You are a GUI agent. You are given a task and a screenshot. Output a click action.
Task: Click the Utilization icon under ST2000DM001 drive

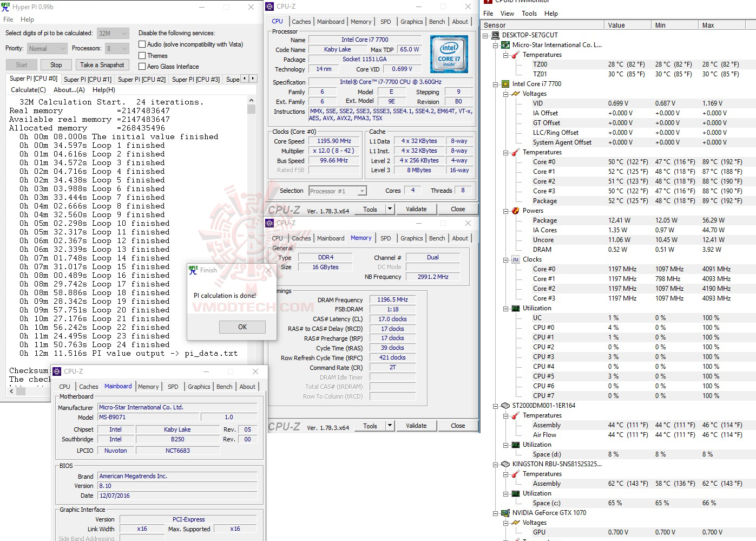tap(516, 445)
